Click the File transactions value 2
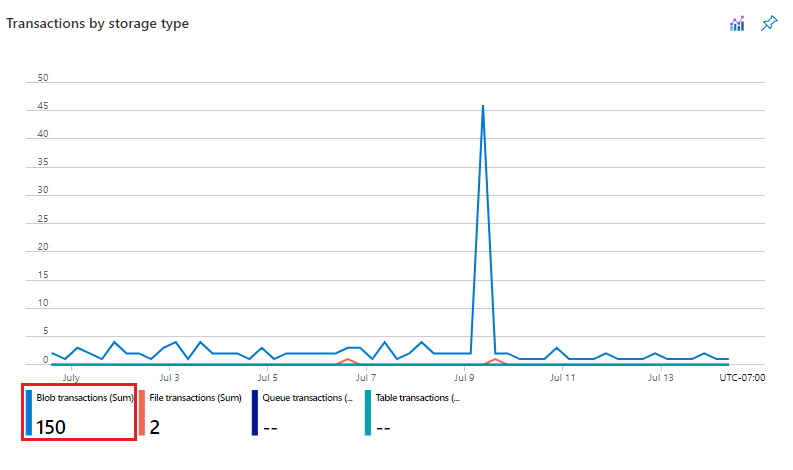The height and width of the screenshot is (470, 793). pos(155,427)
